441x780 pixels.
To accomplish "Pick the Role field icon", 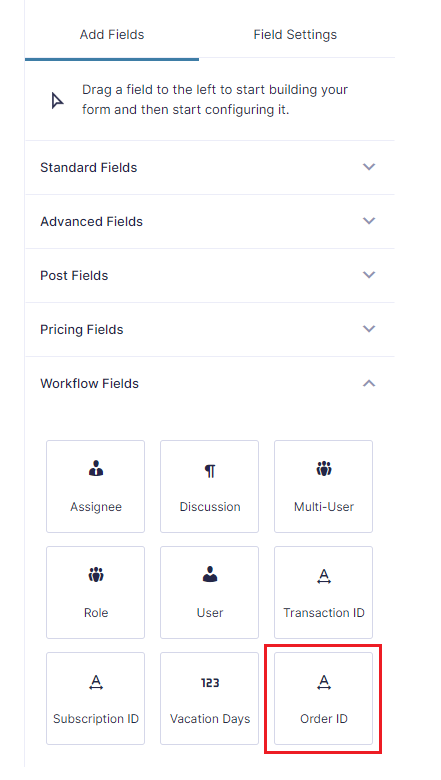I will [x=96, y=575].
